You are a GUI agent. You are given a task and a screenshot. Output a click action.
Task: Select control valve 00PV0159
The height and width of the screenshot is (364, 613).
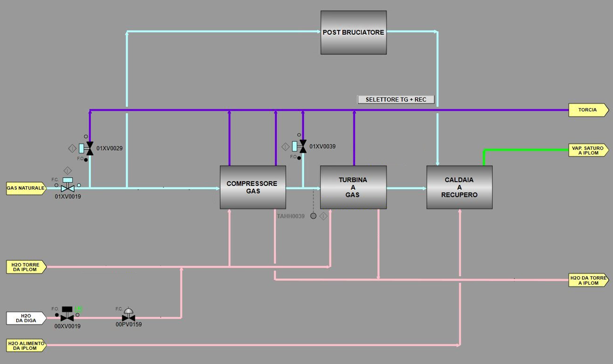coord(128,318)
